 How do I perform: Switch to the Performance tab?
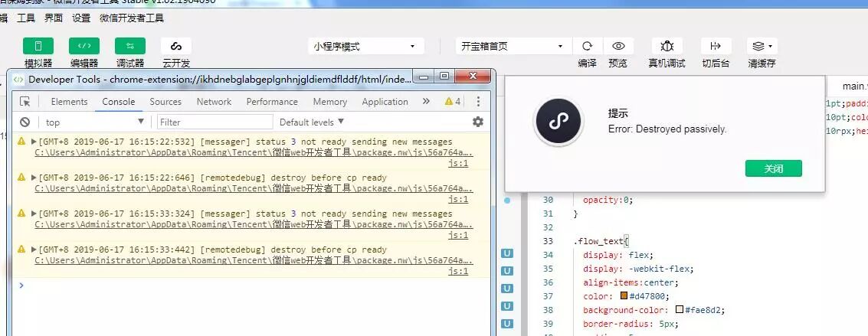coord(272,102)
